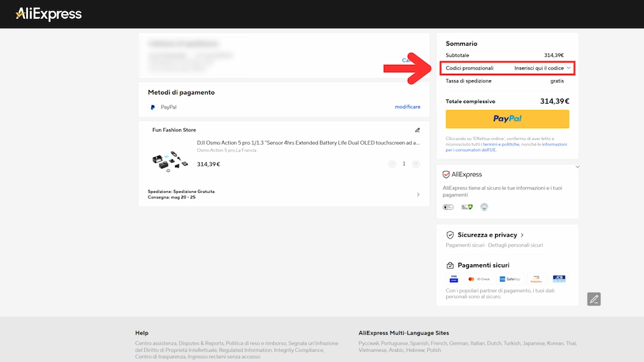Click the Consegna: mag 20 - 25 text
This screenshot has width=644, height=362.
click(172, 197)
